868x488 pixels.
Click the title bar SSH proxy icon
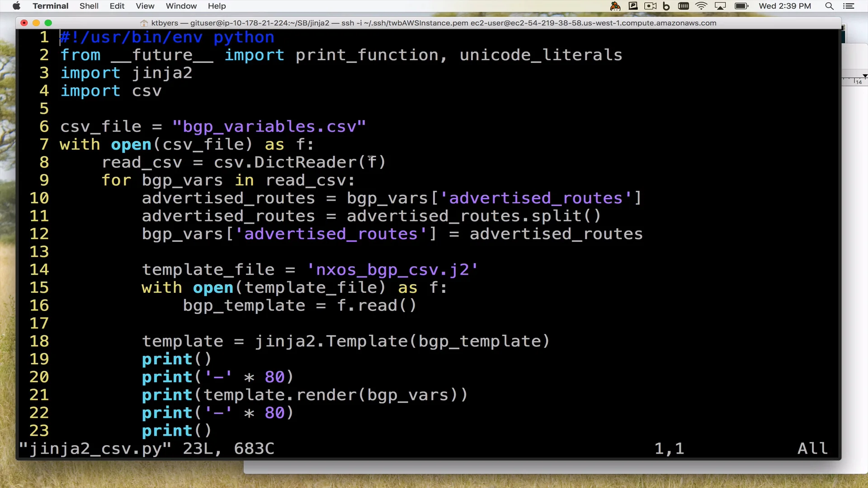tap(144, 23)
